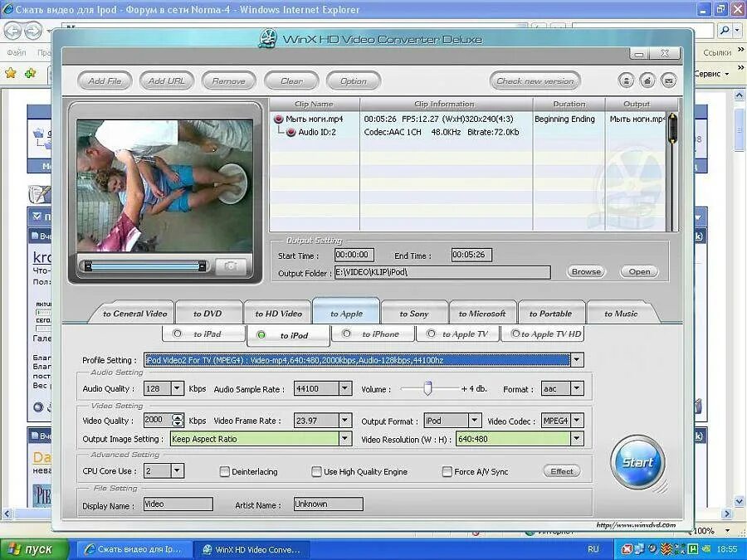
Task: Click the Add URL button
Action: tap(166, 81)
